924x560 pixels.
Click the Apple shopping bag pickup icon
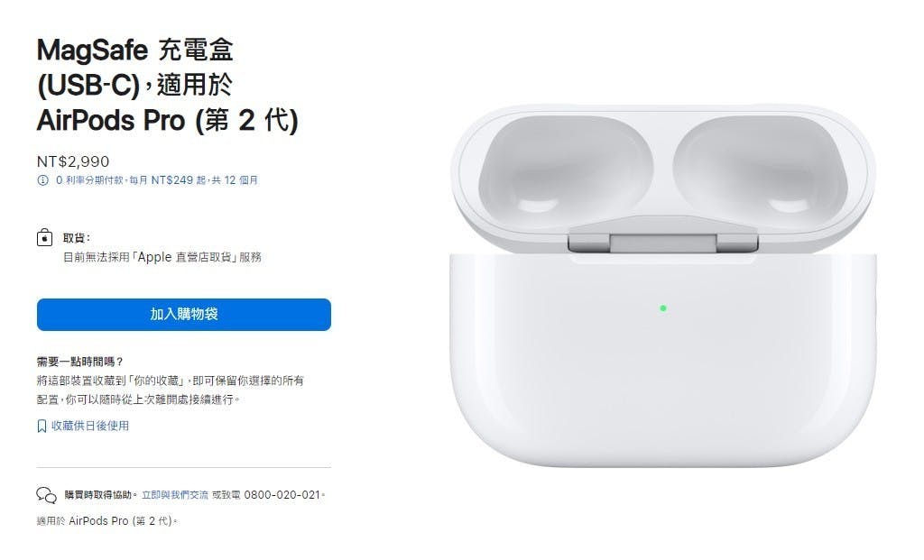pos(45,238)
